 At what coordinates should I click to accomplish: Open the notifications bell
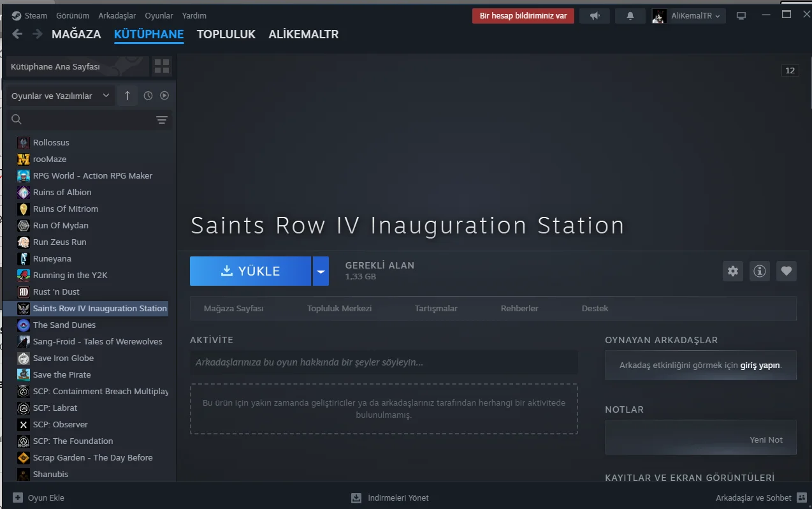click(630, 16)
